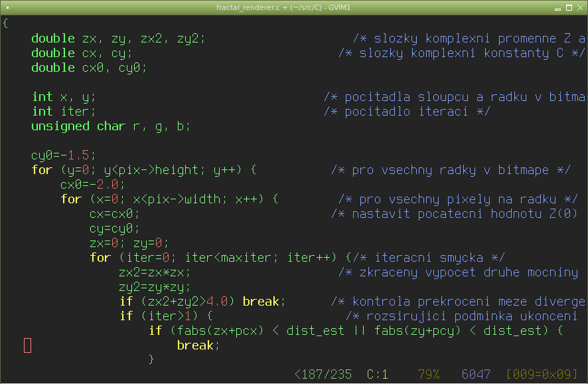588x384 pixels.
Task: Click comment 'pocitadlo iteraci'
Action: [406, 112]
